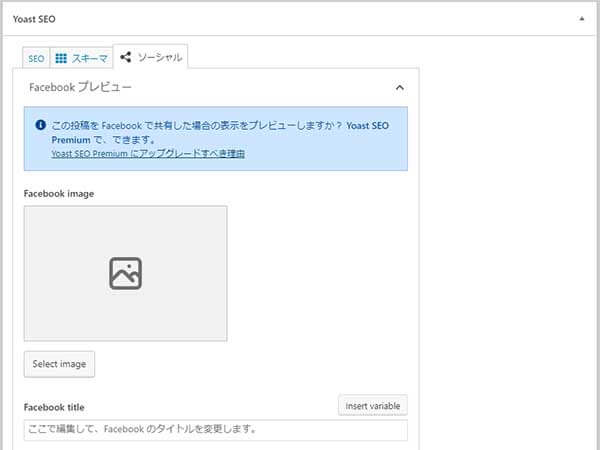Click the Facebook image label
600x450 pixels.
point(59,193)
